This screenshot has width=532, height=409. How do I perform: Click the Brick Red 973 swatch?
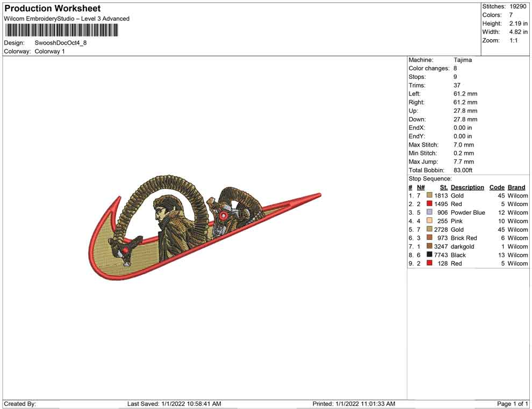[429, 238]
